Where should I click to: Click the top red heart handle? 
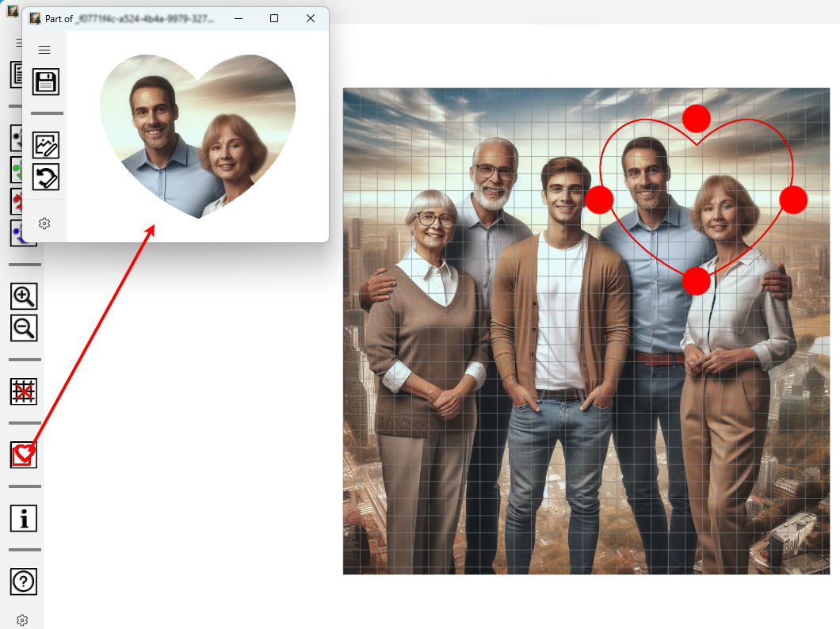[x=696, y=118]
